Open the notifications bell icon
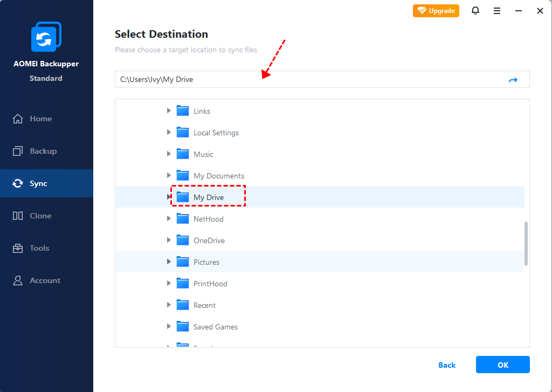This screenshot has width=552, height=392. pyautogui.click(x=475, y=11)
